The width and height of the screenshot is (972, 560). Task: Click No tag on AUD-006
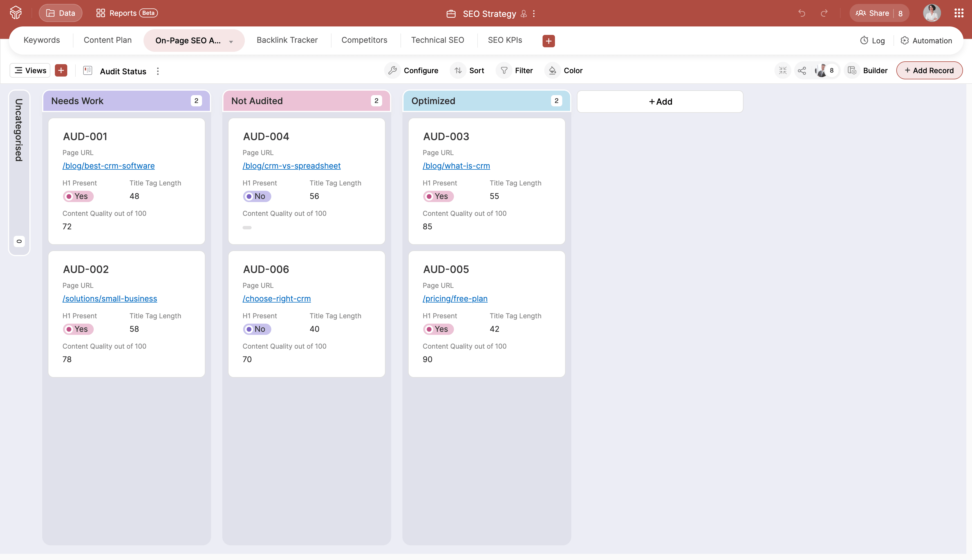[257, 329]
